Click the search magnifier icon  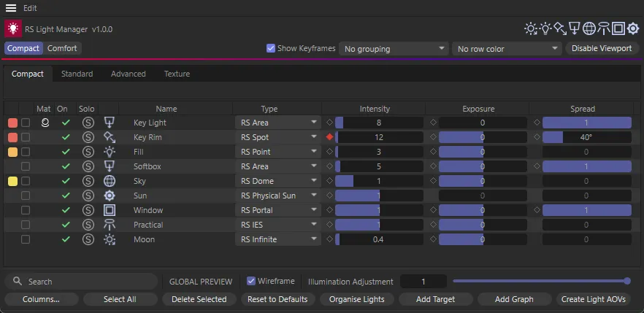[18, 281]
